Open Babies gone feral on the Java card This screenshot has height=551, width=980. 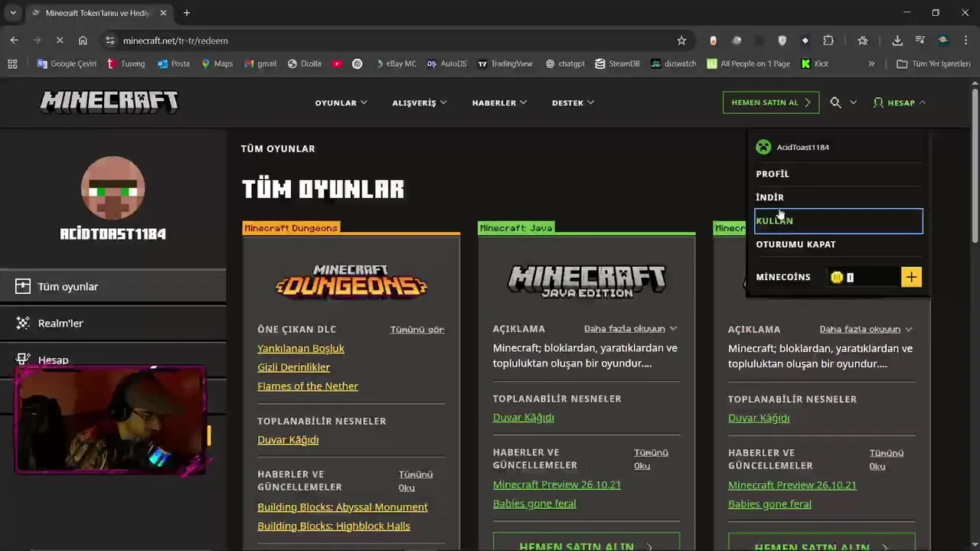[534, 504]
